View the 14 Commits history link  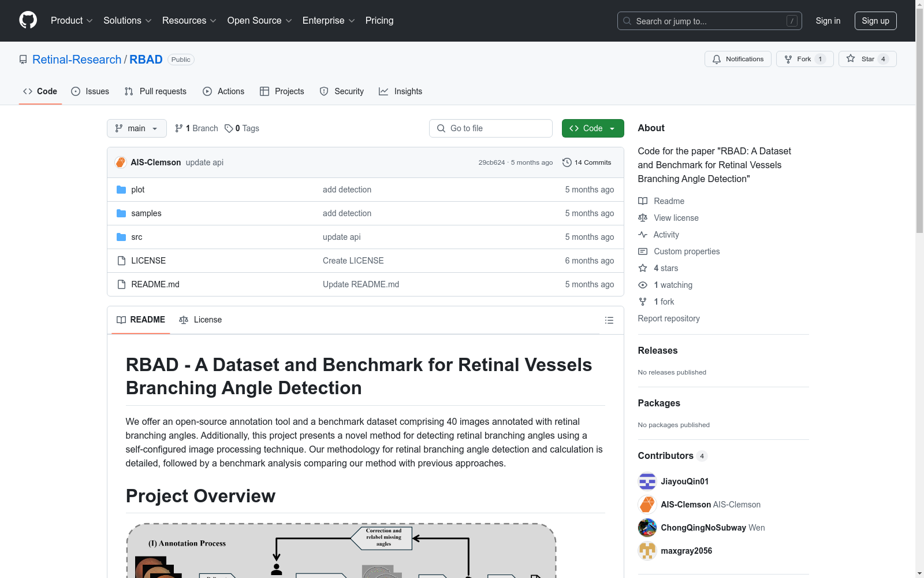587,162
